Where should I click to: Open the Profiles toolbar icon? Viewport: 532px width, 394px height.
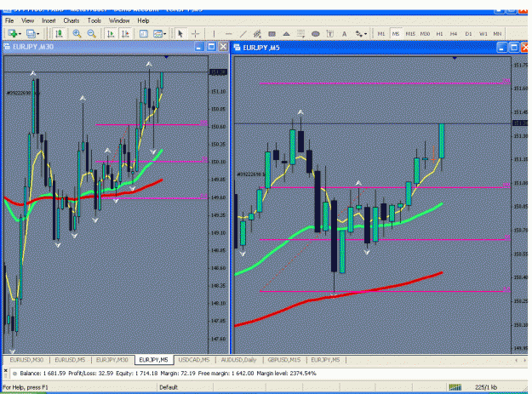point(31,33)
